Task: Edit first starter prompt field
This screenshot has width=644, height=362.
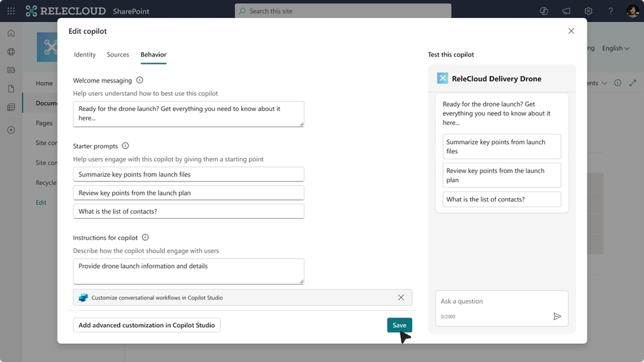Action: [x=188, y=174]
